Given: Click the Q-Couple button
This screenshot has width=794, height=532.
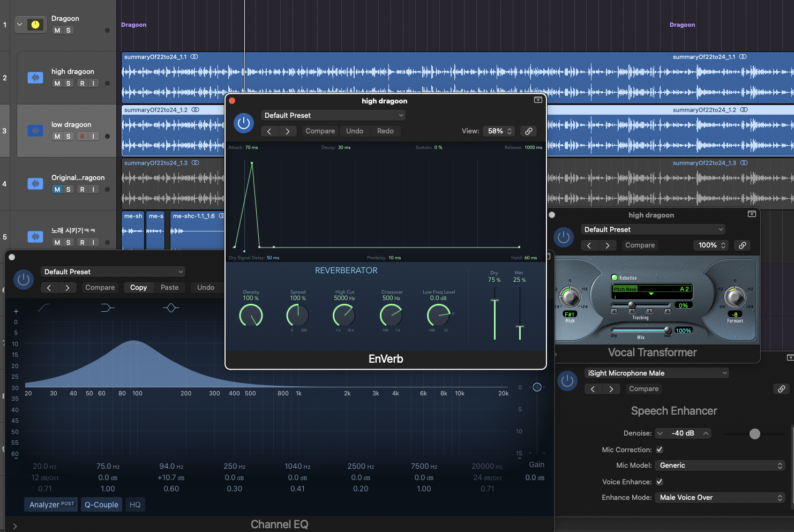Looking at the screenshot, I should 101,505.
